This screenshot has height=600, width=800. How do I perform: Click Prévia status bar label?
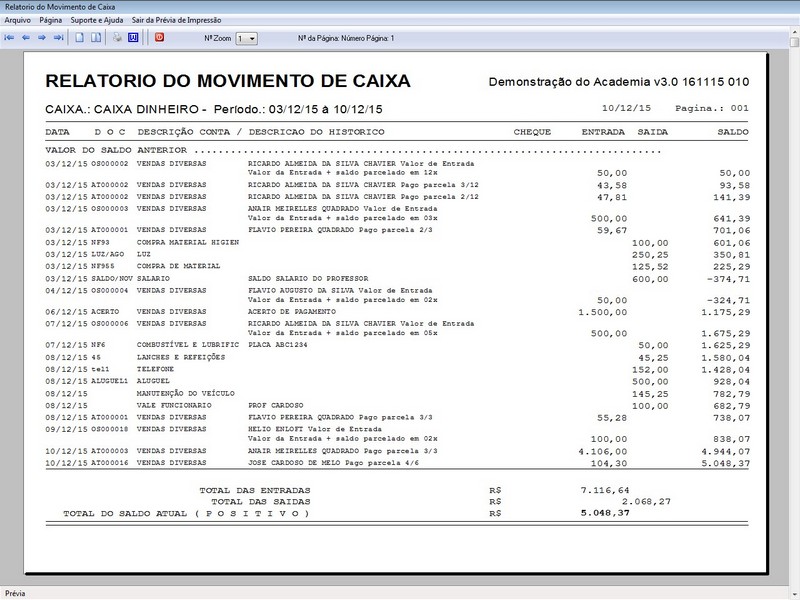pyautogui.click(x=15, y=593)
